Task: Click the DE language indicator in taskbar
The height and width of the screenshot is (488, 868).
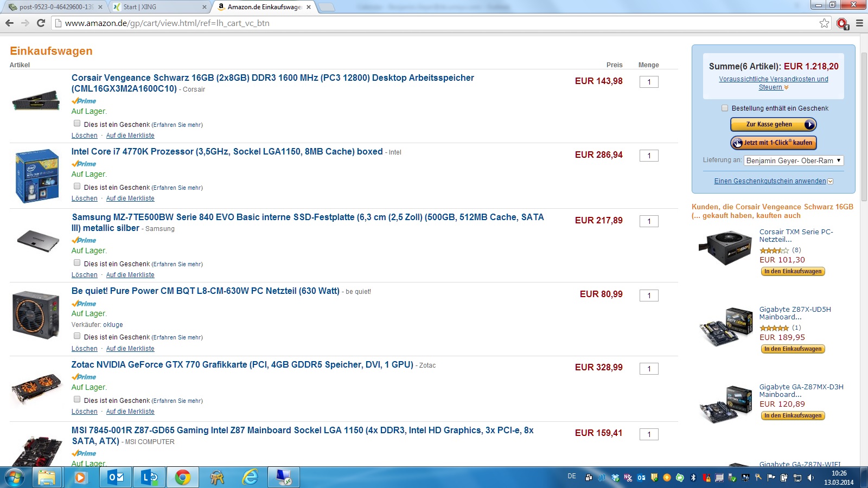Action: point(572,476)
